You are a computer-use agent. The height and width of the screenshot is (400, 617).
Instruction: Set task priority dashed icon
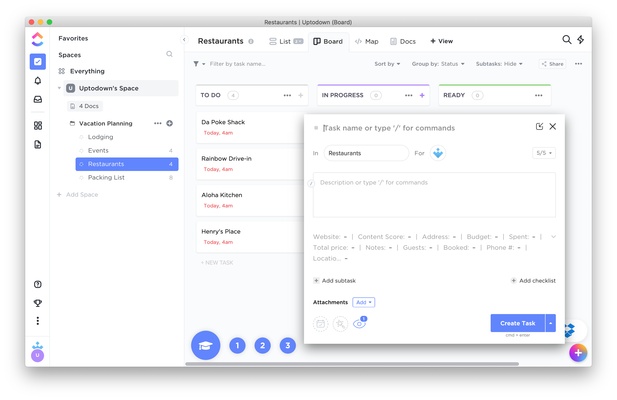tap(340, 324)
